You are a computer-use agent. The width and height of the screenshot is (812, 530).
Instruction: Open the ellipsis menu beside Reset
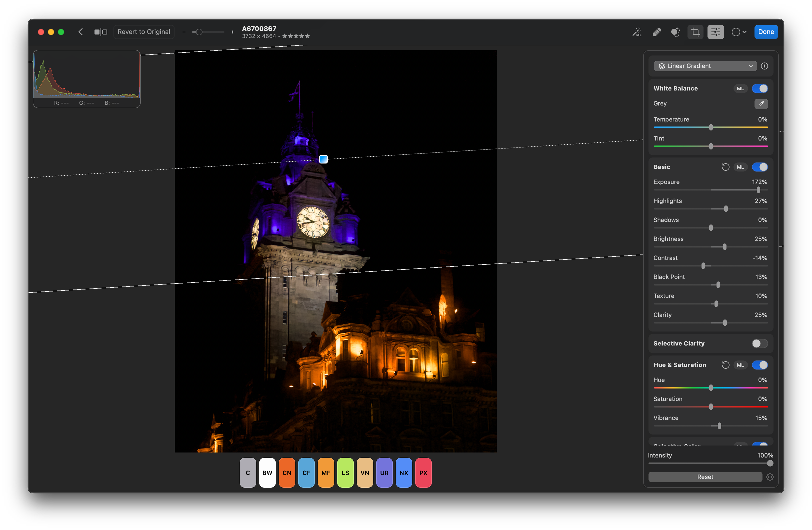(x=770, y=477)
